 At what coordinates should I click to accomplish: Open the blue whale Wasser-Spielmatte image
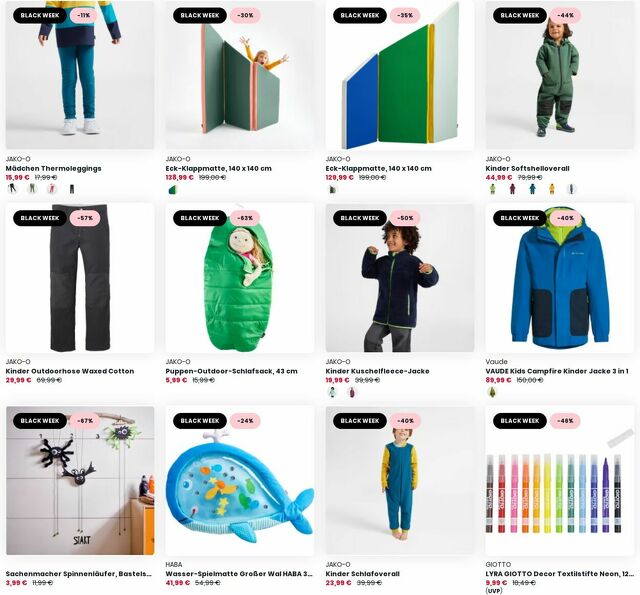point(240,481)
